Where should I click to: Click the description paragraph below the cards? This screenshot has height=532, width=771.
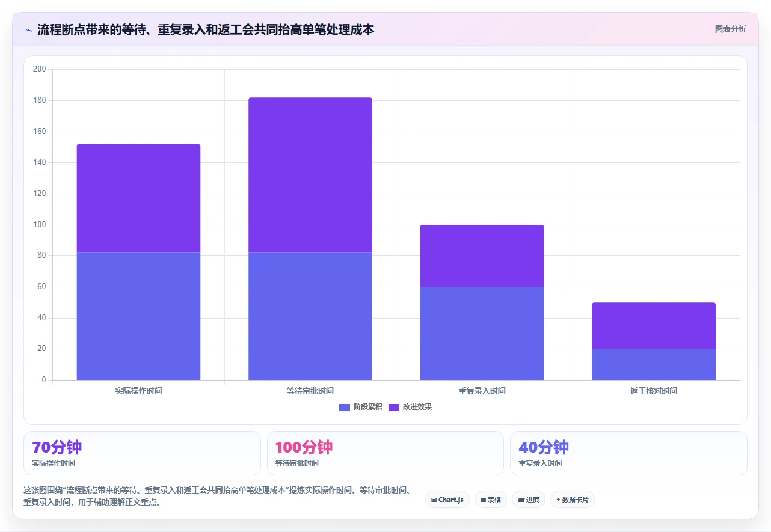tap(217, 497)
